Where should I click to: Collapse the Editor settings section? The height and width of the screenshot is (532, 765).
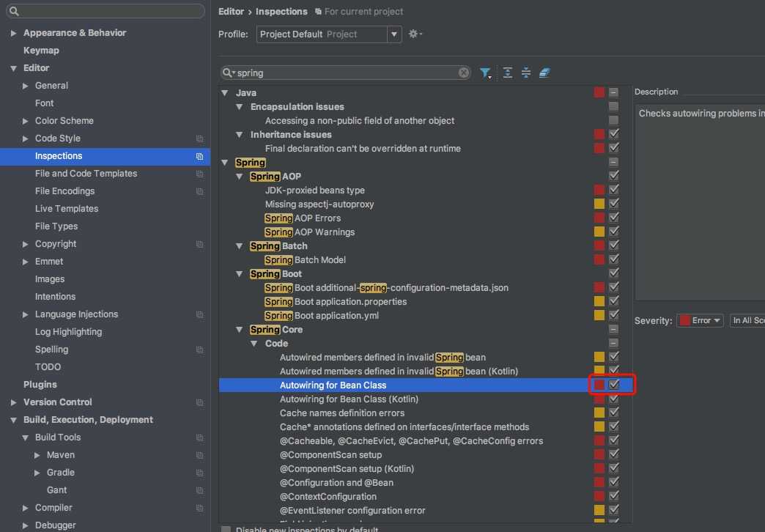click(x=14, y=68)
